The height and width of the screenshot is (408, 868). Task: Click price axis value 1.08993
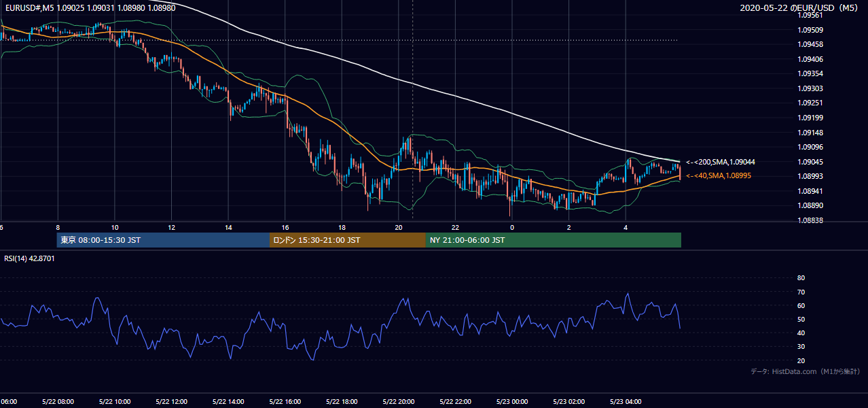coord(810,176)
